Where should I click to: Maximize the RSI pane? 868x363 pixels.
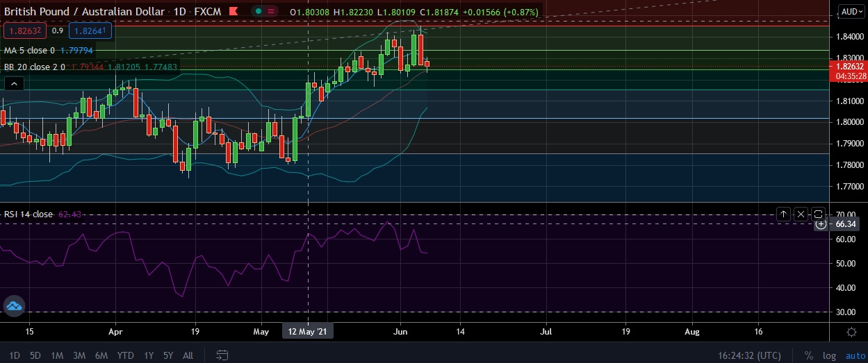pyautogui.click(x=818, y=214)
